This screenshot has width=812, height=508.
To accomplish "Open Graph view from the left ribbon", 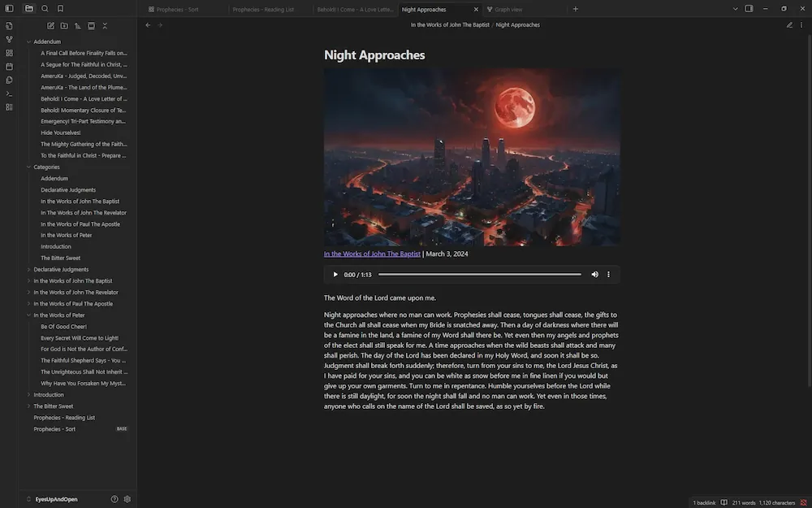I will tap(9, 38).
